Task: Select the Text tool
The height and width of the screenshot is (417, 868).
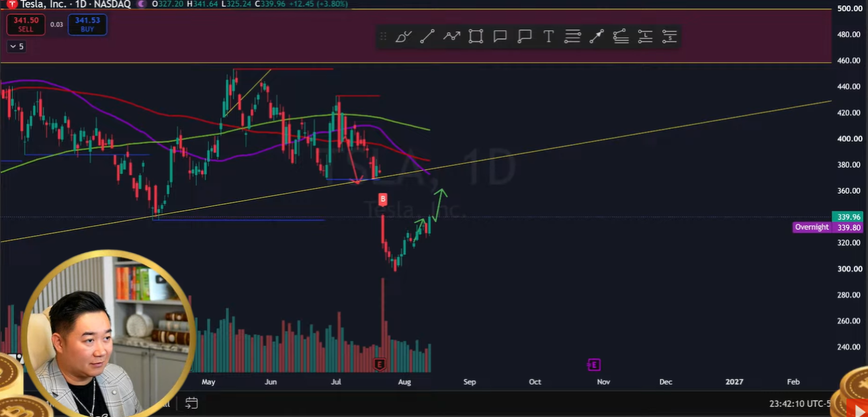Action: pos(548,36)
